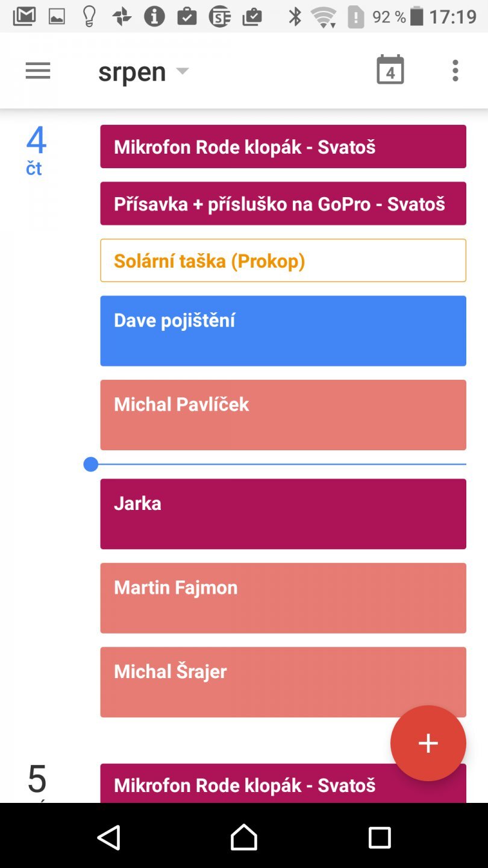Jump to today using calendar icon
488x868 pixels.
click(x=390, y=71)
